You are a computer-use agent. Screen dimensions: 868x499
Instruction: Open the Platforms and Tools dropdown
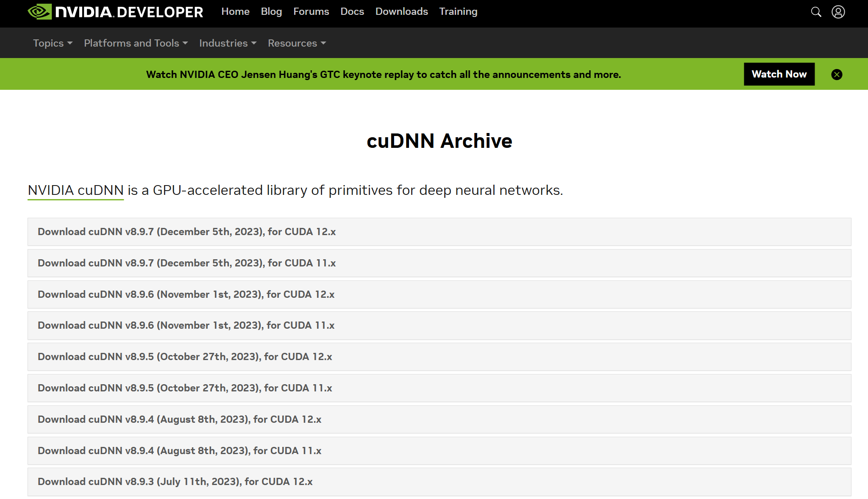pos(136,43)
